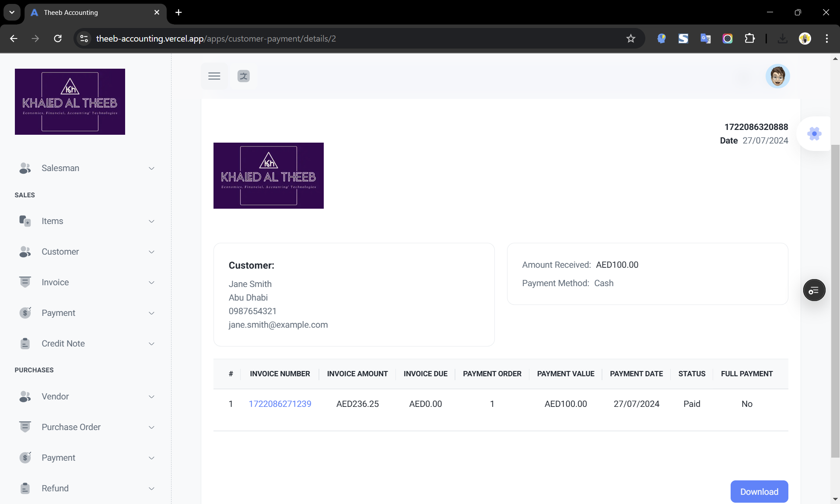Expand the Refund menu chevron

click(x=151, y=489)
